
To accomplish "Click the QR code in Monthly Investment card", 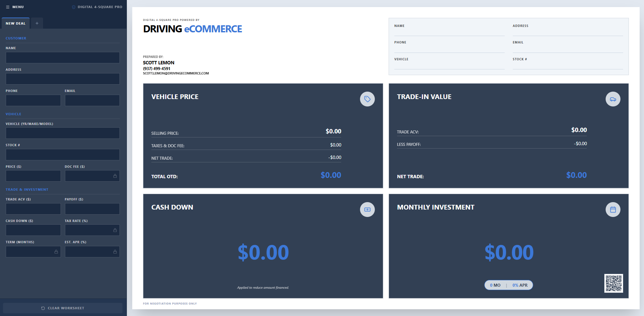I will coord(614,283).
